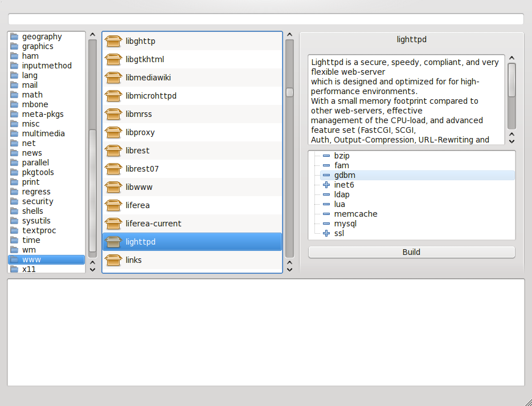This screenshot has width=532, height=406.
Task: Toggle the mysql option minus icon
Action: click(326, 224)
